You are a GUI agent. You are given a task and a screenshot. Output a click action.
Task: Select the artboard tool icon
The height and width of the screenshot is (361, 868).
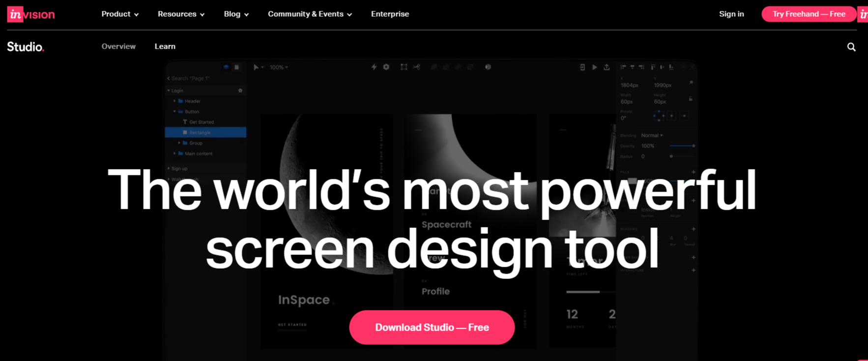click(404, 67)
